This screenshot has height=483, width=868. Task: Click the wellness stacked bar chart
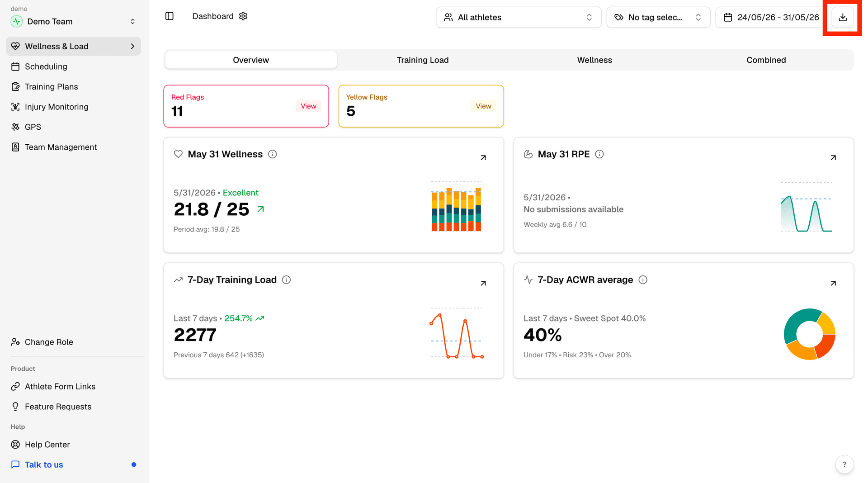tap(457, 207)
